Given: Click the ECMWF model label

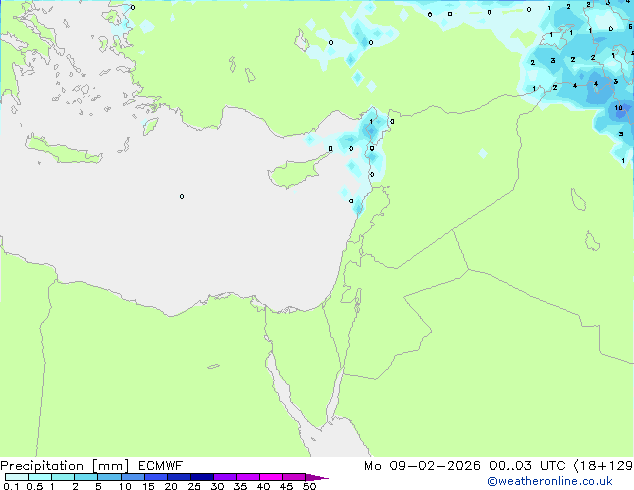Looking at the screenshot, I should (x=161, y=466).
